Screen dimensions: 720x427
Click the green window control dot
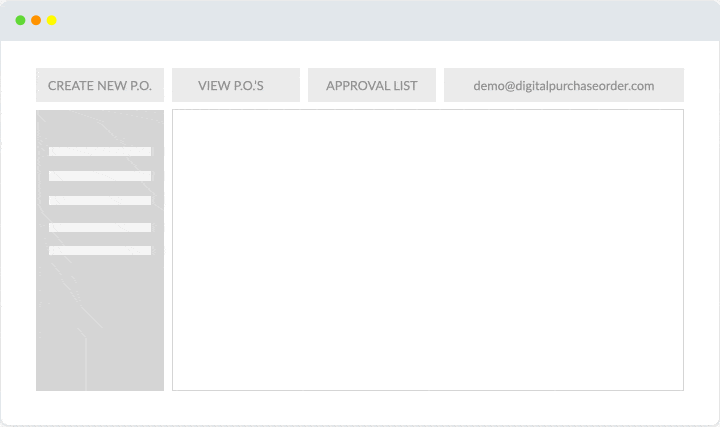(20, 20)
